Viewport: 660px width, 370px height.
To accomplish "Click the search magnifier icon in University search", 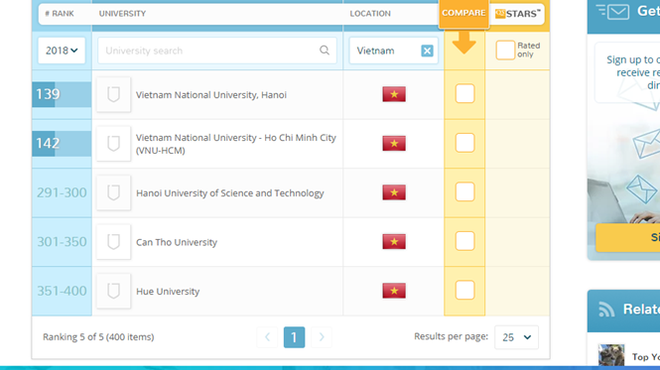I will click(324, 50).
